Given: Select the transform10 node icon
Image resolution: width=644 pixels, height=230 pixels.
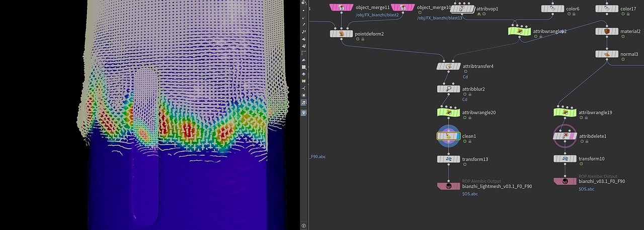Looking at the screenshot, I should click(565, 159).
